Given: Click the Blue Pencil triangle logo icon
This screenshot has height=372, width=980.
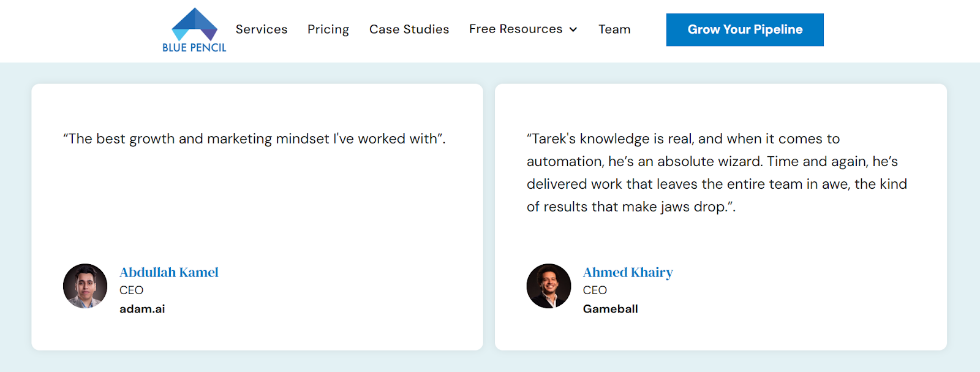Looking at the screenshot, I should (x=194, y=25).
